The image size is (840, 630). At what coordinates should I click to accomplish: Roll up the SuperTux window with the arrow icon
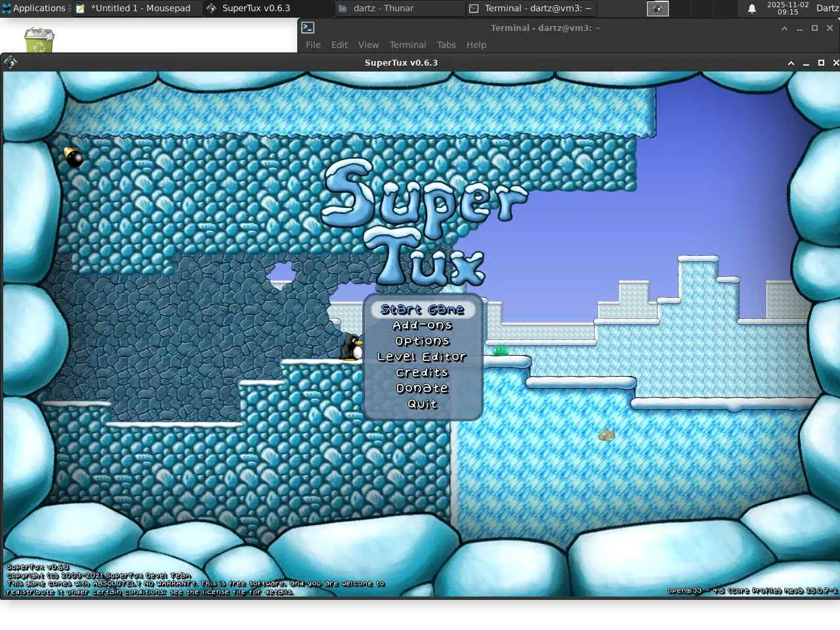(791, 63)
